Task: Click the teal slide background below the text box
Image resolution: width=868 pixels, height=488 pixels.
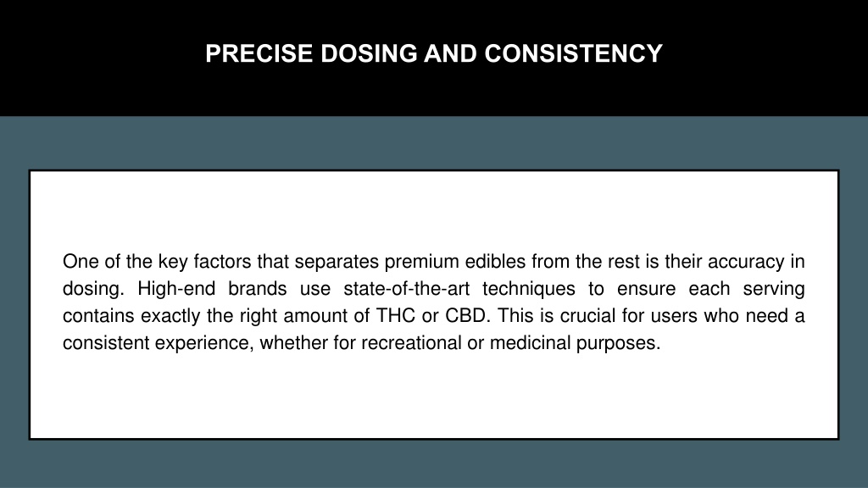Action: coord(434,465)
